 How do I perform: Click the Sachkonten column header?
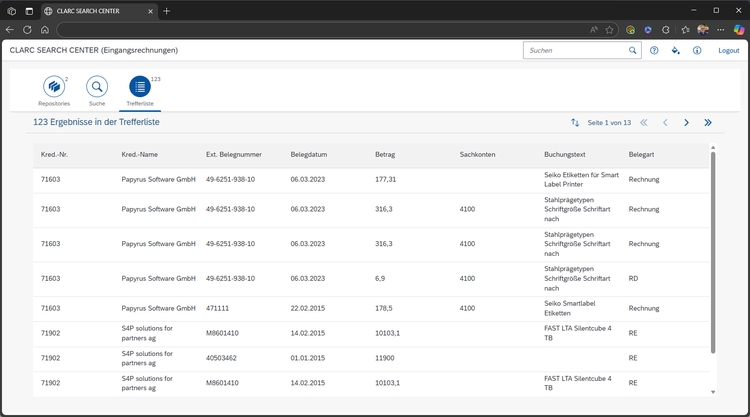pos(477,154)
